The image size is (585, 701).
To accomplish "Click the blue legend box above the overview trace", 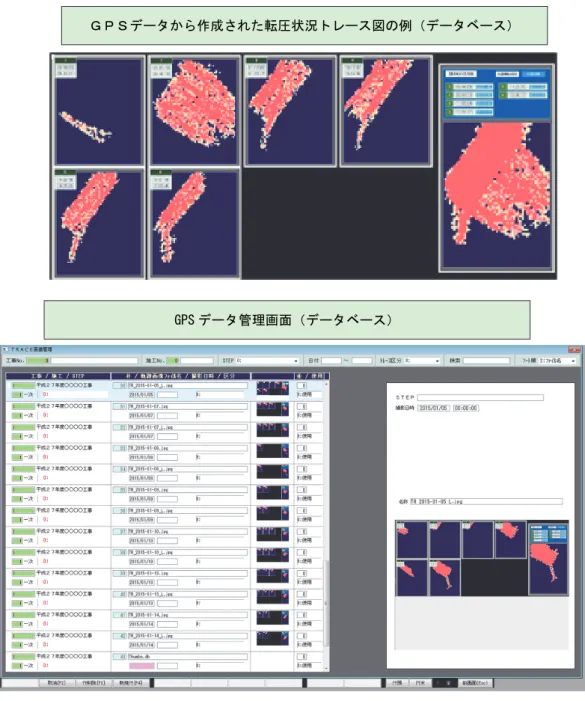I will [x=496, y=93].
